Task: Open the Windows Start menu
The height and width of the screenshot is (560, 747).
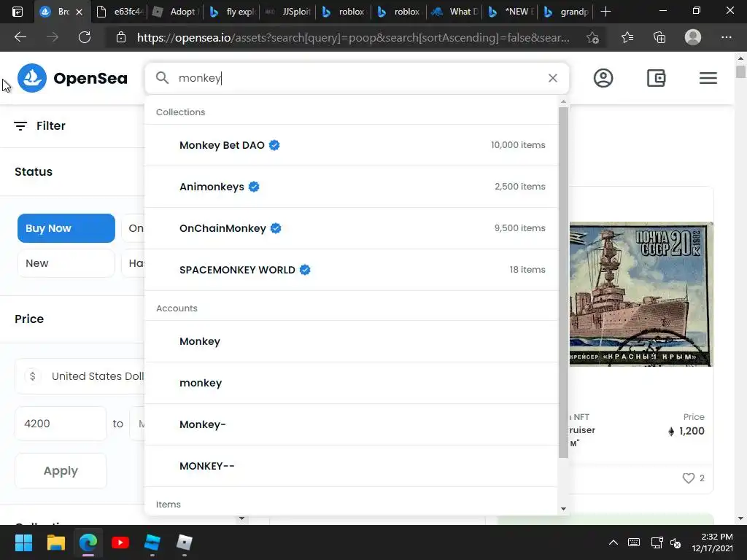Action: (x=23, y=542)
